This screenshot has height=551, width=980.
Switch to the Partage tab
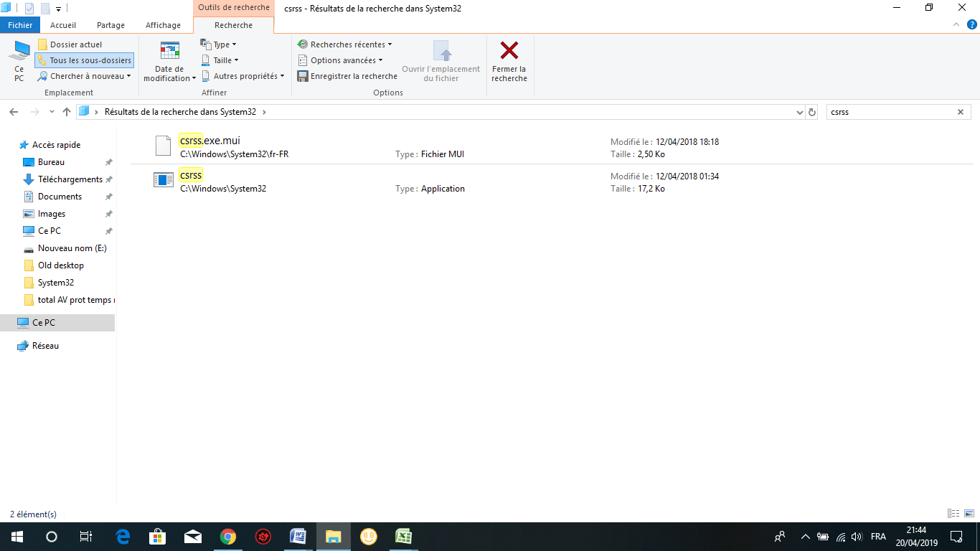click(110, 25)
